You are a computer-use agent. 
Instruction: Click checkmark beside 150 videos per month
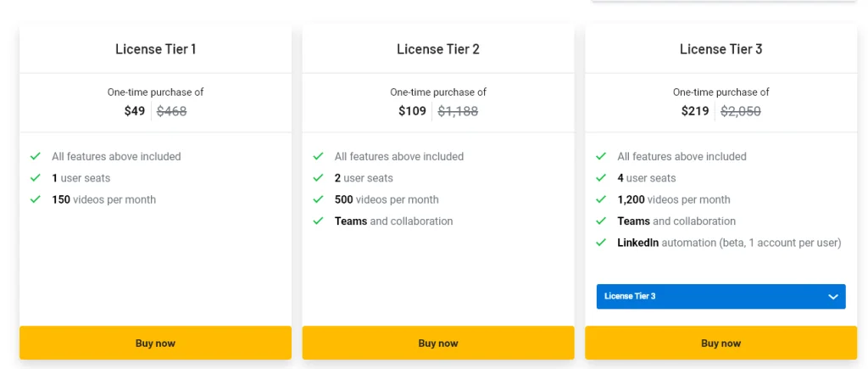point(36,199)
